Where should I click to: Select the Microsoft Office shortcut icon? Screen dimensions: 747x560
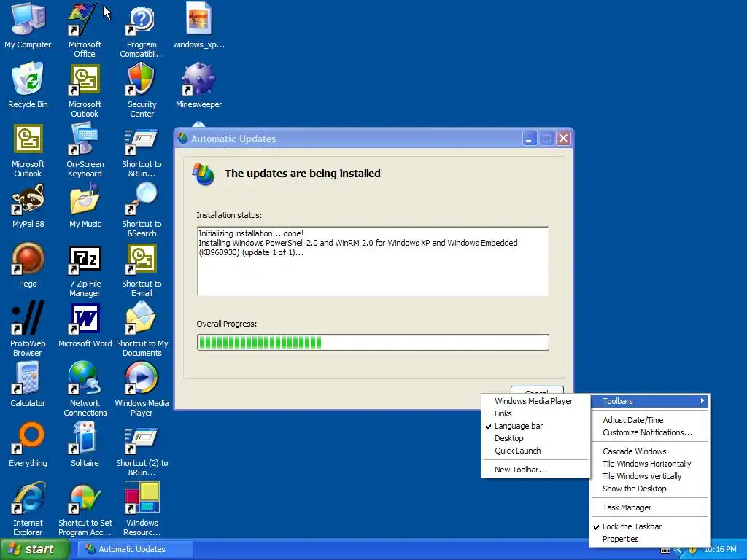click(x=85, y=19)
